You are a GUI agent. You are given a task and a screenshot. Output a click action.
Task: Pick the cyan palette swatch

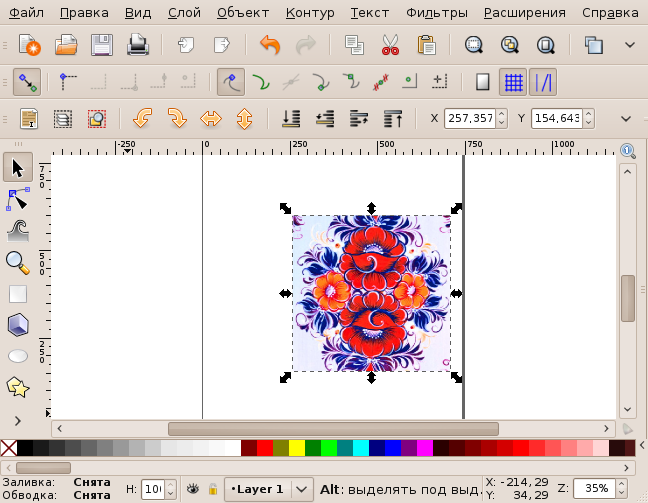pyautogui.click(x=361, y=448)
